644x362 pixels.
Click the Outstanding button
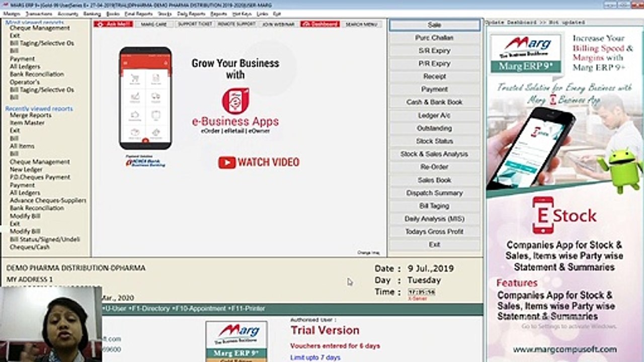click(x=435, y=128)
